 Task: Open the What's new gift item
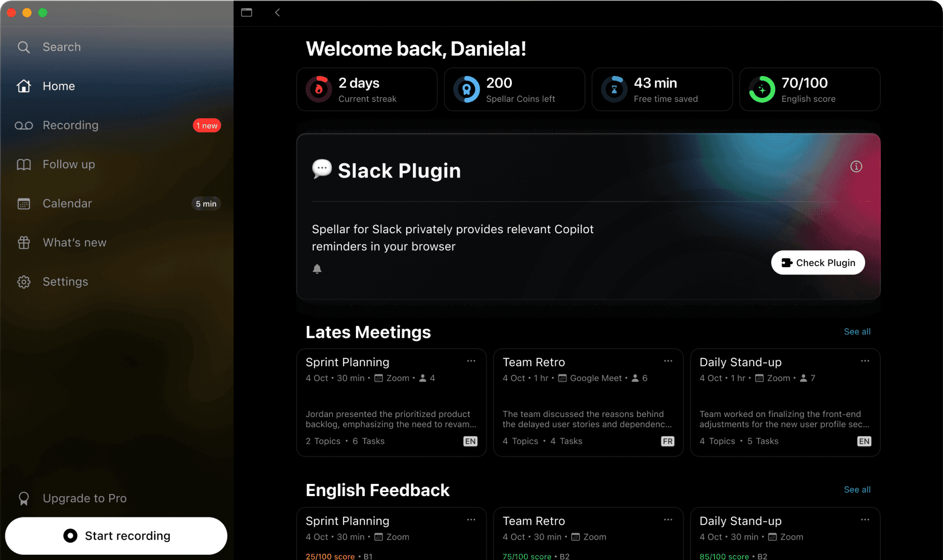click(x=74, y=242)
